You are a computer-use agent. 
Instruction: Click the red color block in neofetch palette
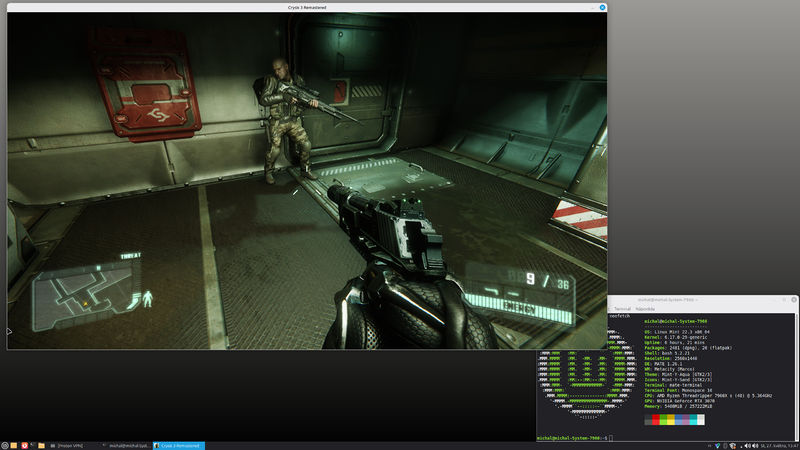pyautogui.click(x=656, y=419)
